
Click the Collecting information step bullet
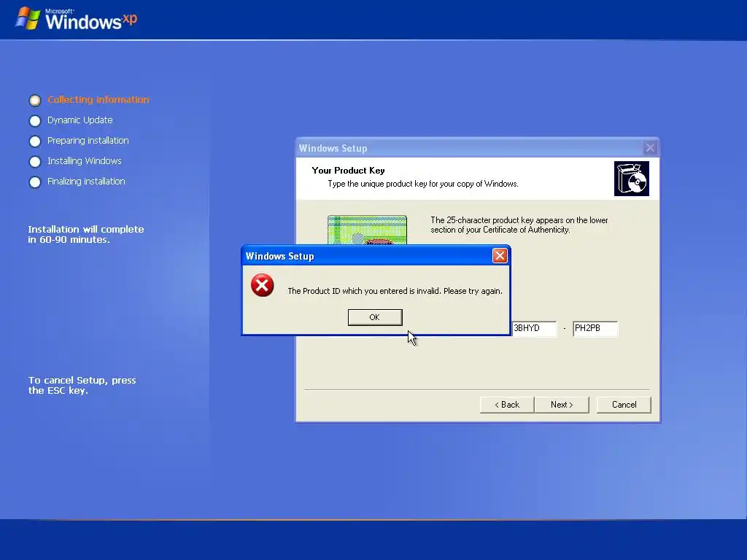(35, 100)
